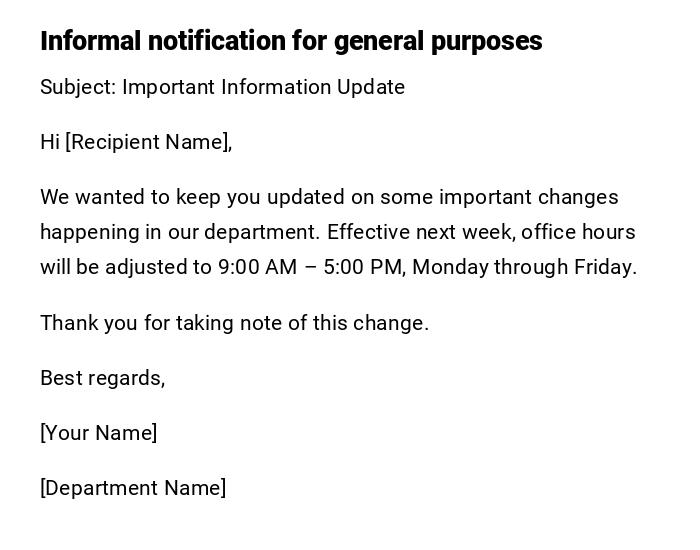Click the heading 'Informal notification for general purposes'
The image size is (700, 550).
[290, 41]
